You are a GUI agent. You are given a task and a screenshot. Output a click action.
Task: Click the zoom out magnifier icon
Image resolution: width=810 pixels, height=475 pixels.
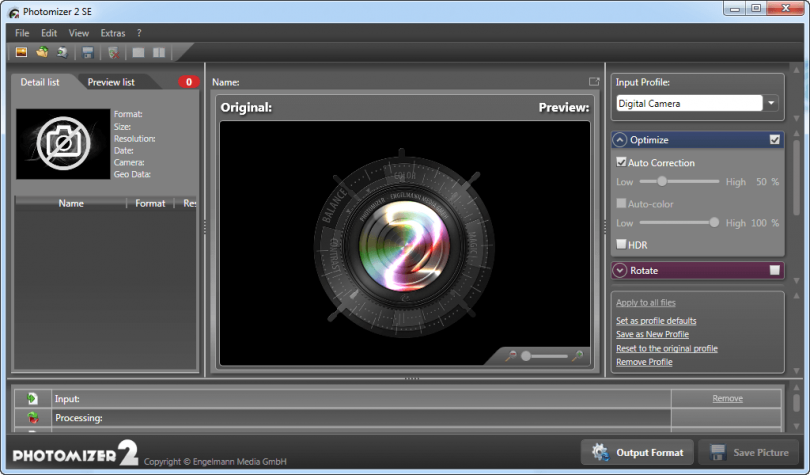[x=510, y=356]
